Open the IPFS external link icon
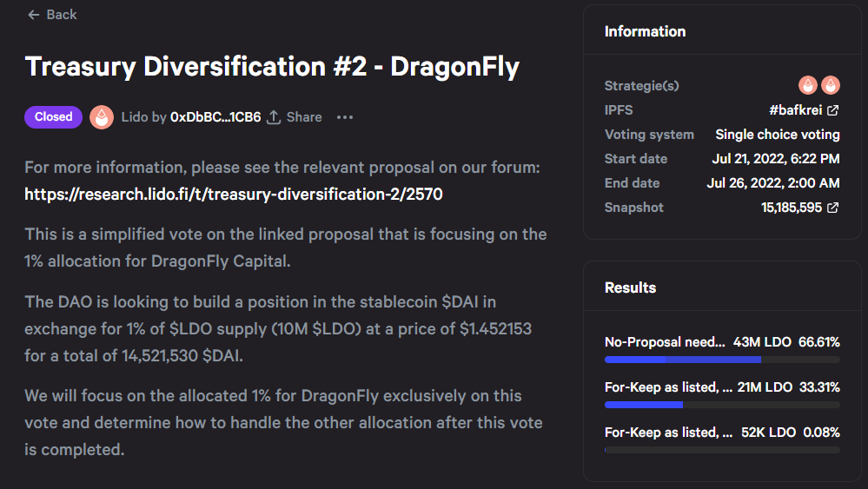The height and width of the screenshot is (489, 868). coord(832,110)
